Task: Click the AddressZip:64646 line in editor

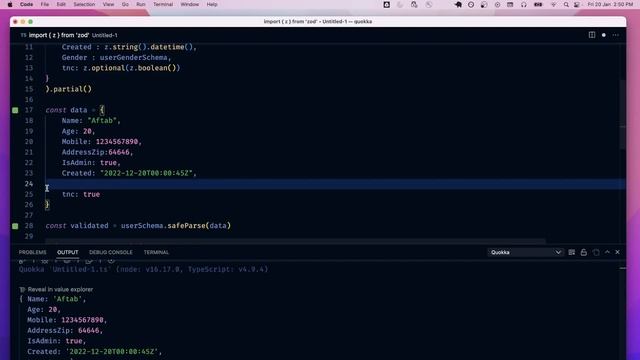Action: (x=97, y=152)
